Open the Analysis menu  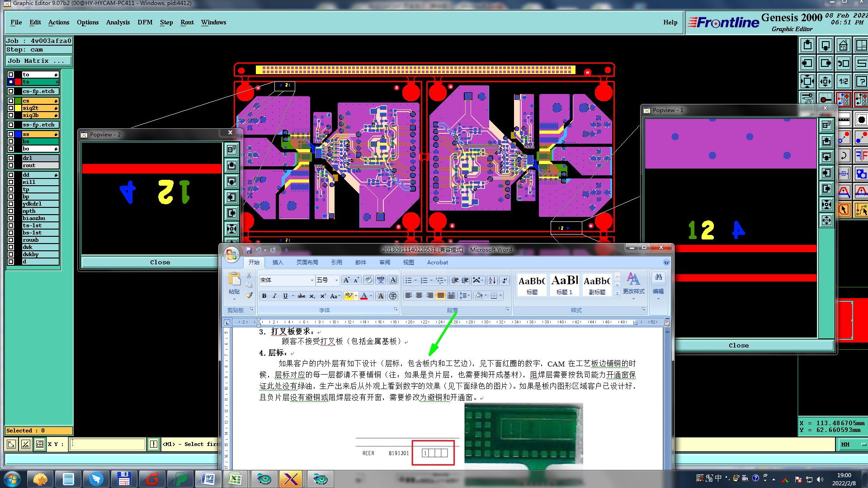(118, 22)
